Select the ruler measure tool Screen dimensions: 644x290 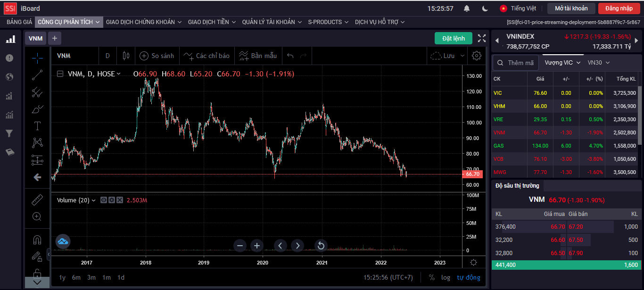point(37,200)
